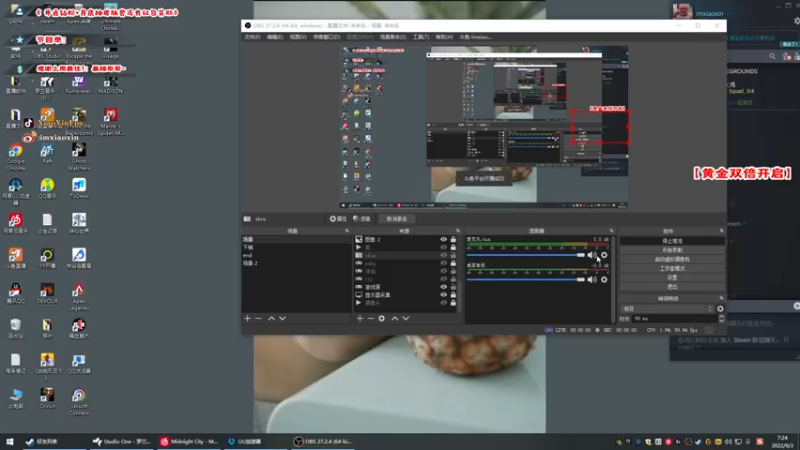The height and width of the screenshot is (450, 800).
Task: Open the Raft game shortcut
Action: click(x=47, y=154)
